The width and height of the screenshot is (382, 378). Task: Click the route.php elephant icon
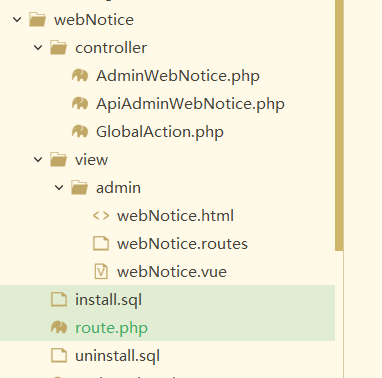pyautogui.click(x=59, y=327)
